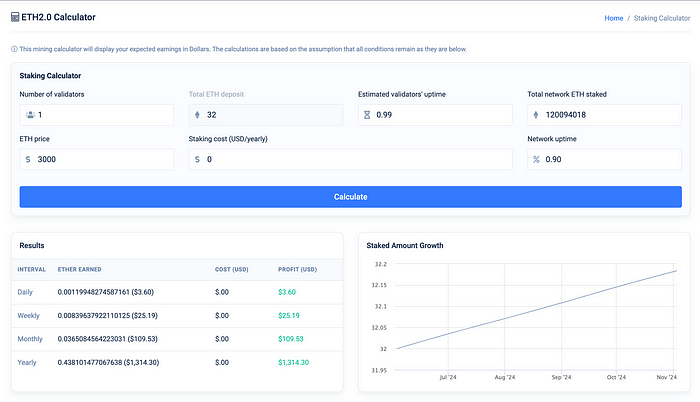The height and width of the screenshot is (402, 700).
Task: Focus the Number of validators input field
Action: click(x=105, y=115)
